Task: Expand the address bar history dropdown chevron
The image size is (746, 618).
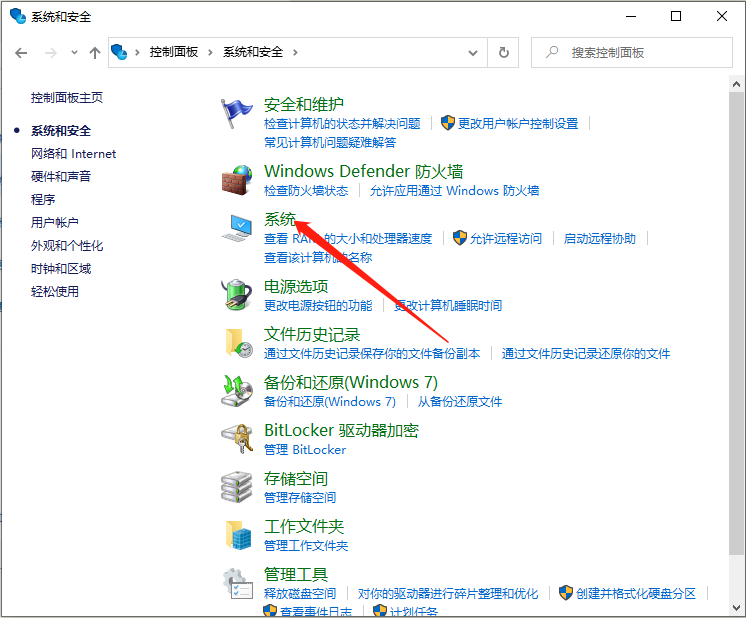Action: 473,52
